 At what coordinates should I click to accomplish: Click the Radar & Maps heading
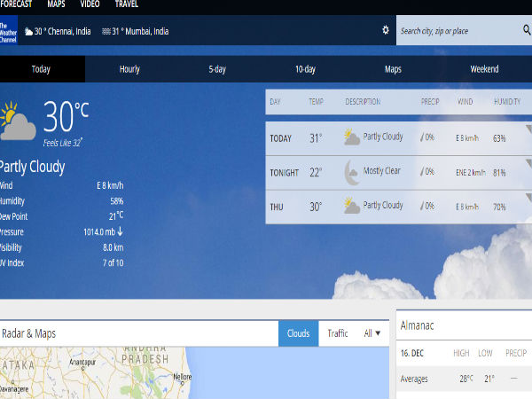click(x=29, y=333)
